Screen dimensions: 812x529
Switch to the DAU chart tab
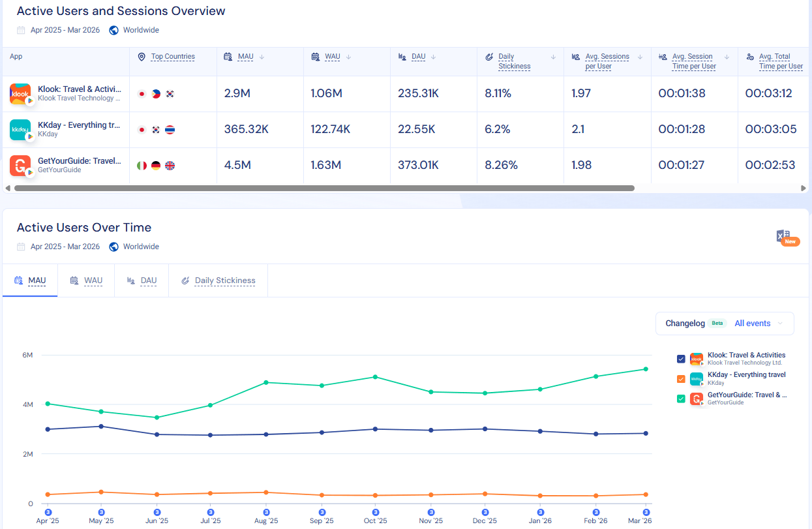pyautogui.click(x=142, y=280)
